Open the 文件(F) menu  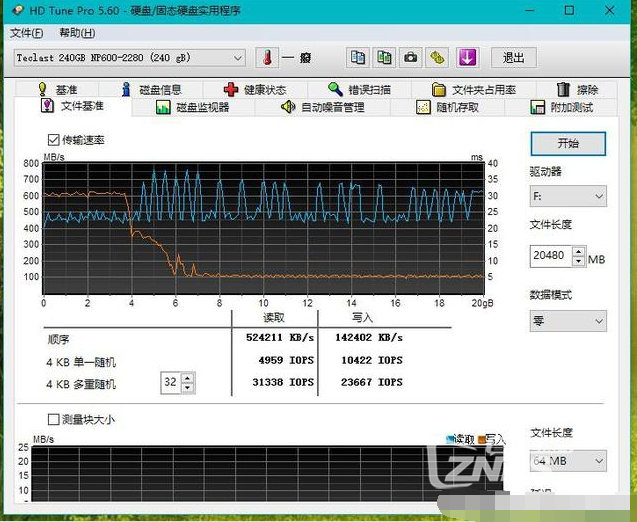[27, 33]
